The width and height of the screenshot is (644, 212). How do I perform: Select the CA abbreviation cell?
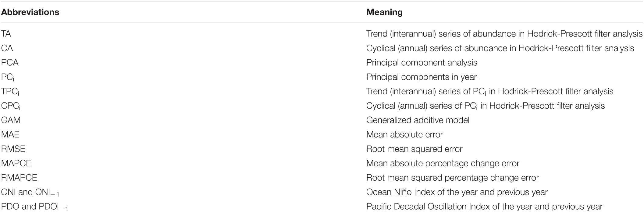click(x=7, y=48)
